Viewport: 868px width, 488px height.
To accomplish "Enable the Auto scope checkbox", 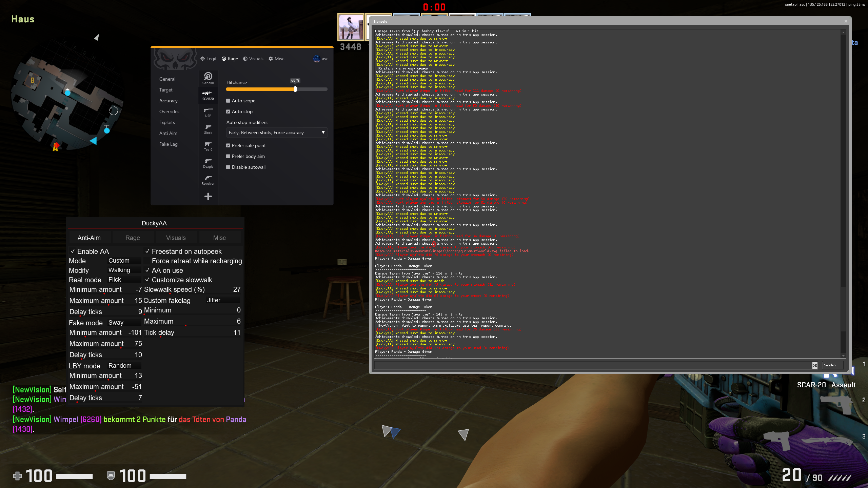I will click(x=228, y=101).
